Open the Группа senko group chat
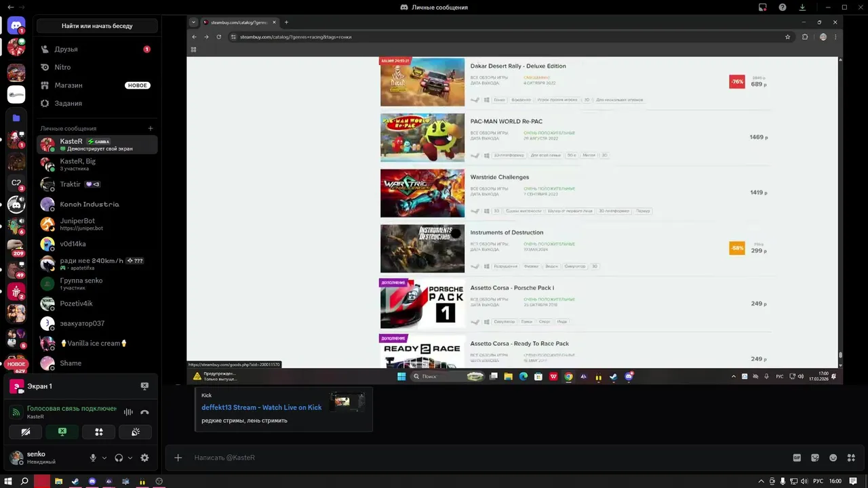The height and width of the screenshot is (488, 868). [96, 283]
